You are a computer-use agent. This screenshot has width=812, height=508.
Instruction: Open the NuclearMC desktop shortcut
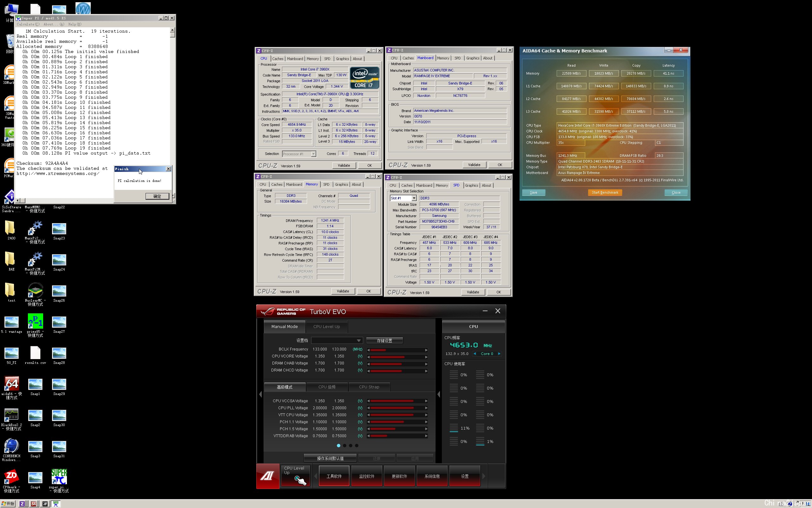(35, 294)
